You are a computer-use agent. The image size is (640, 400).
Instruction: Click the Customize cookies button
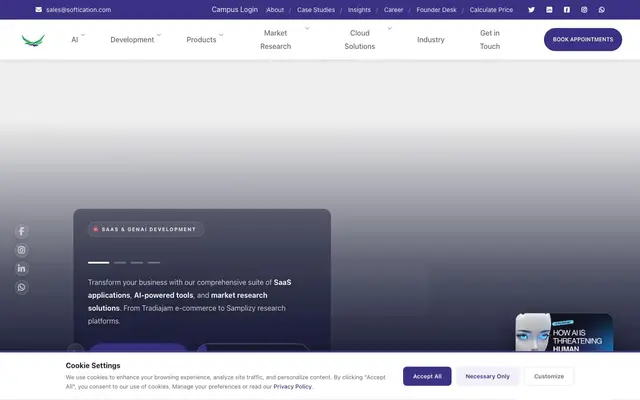click(x=549, y=376)
